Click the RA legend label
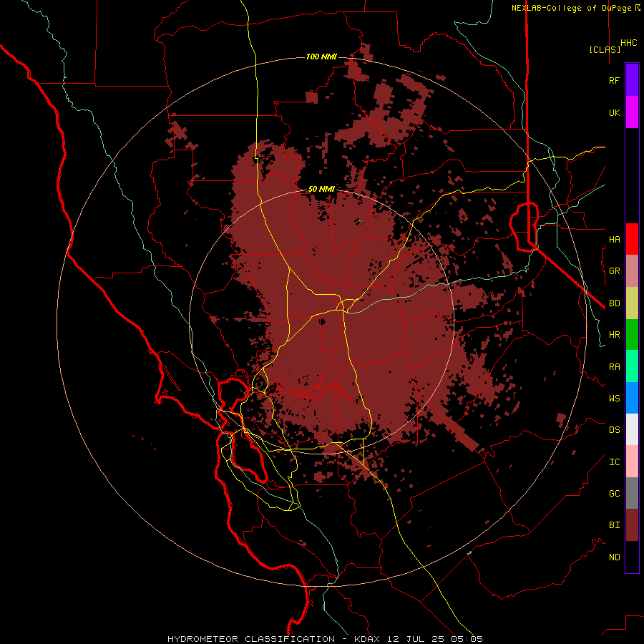This screenshot has height=644, width=644. click(x=614, y=366)
